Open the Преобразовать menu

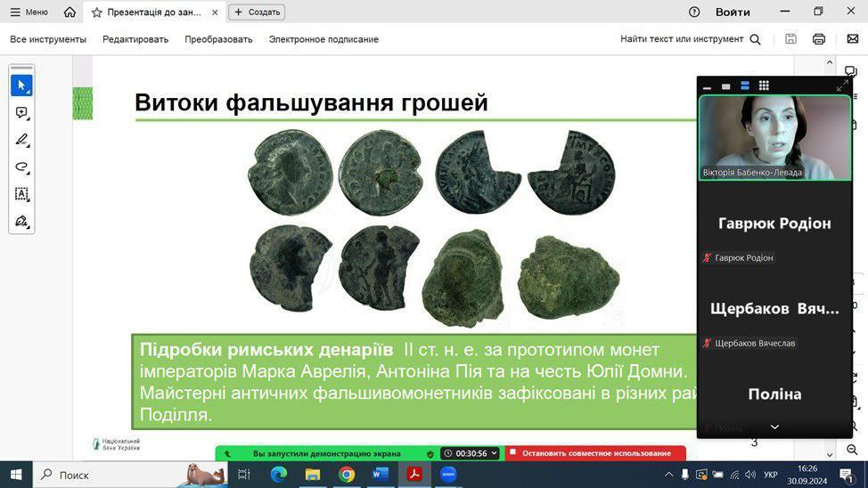point(218,39)
